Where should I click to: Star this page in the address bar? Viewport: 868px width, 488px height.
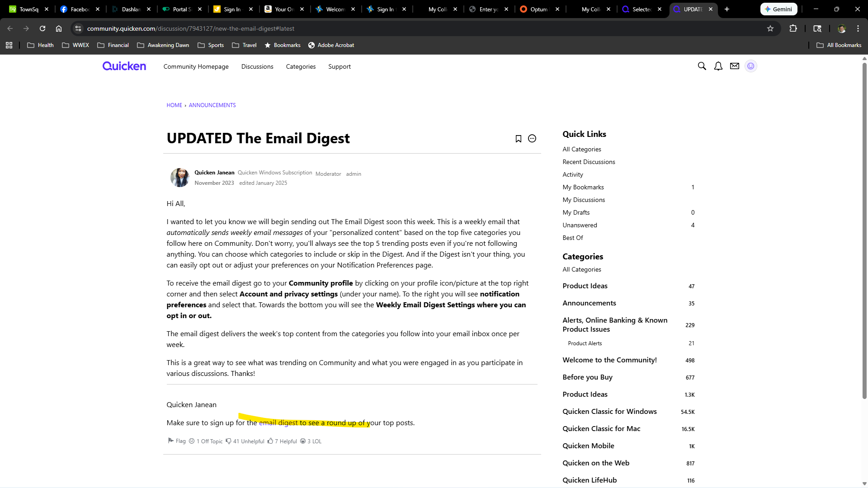770,28
